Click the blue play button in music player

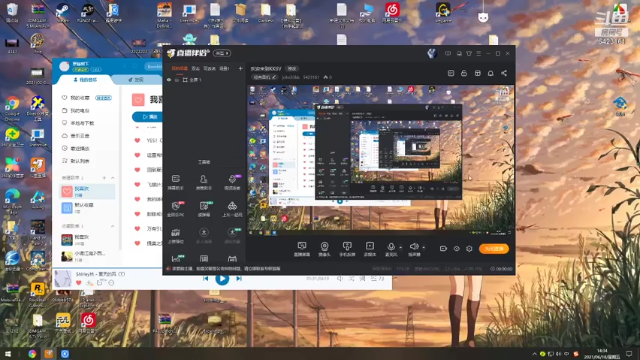pyautogui.click(x=222, y=279)
